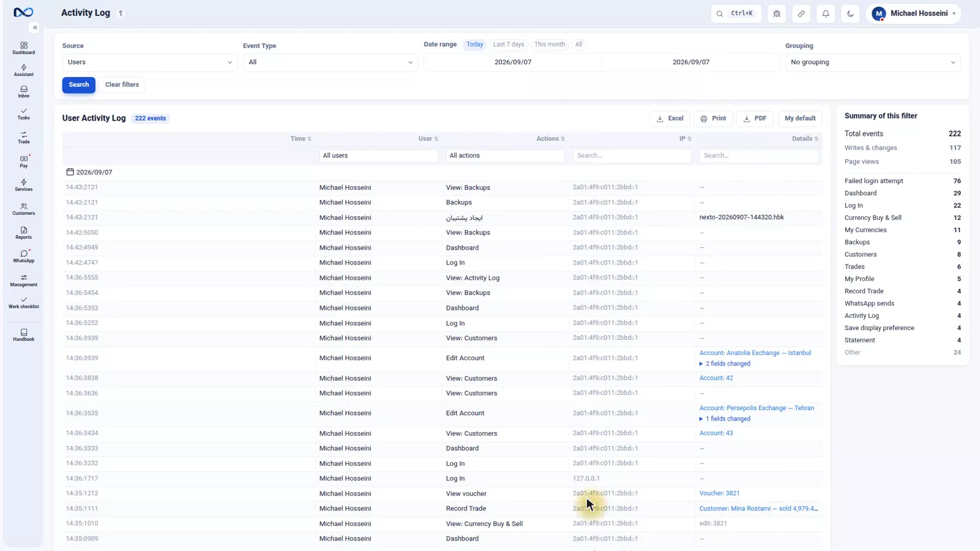Screen dimensions: 980x551
Task: Open the Ctrl+K search box
Action: (x=736, y=13)
